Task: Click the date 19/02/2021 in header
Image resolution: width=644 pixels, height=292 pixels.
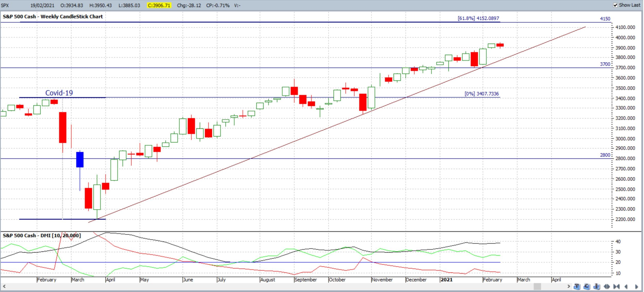Action: [42, 5]
